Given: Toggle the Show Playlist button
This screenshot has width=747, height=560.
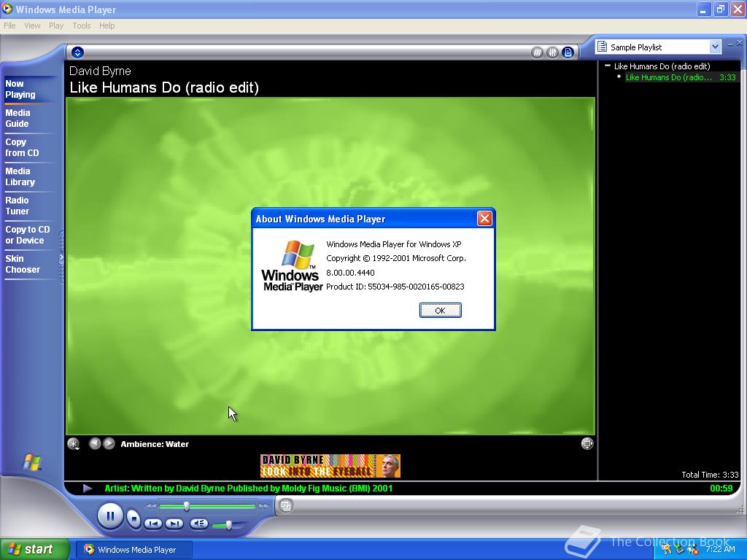Looking at the screenshot, I should 568,52.
